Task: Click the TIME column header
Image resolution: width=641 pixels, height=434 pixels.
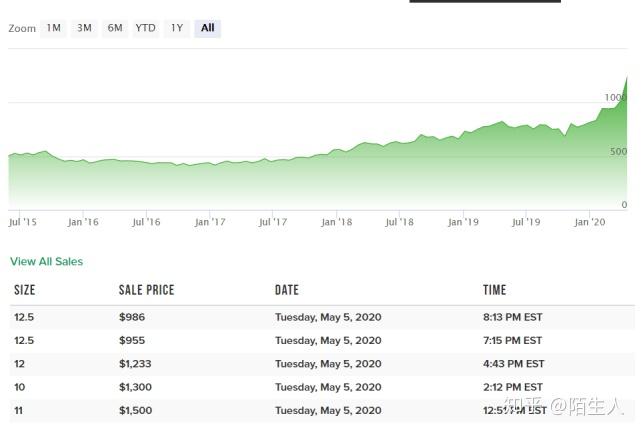Action: (x=494, y=290)
